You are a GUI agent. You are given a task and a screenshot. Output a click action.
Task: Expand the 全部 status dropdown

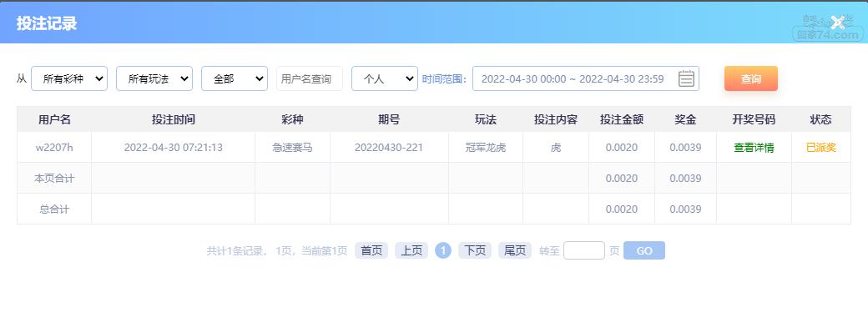[x=235, y=78]
